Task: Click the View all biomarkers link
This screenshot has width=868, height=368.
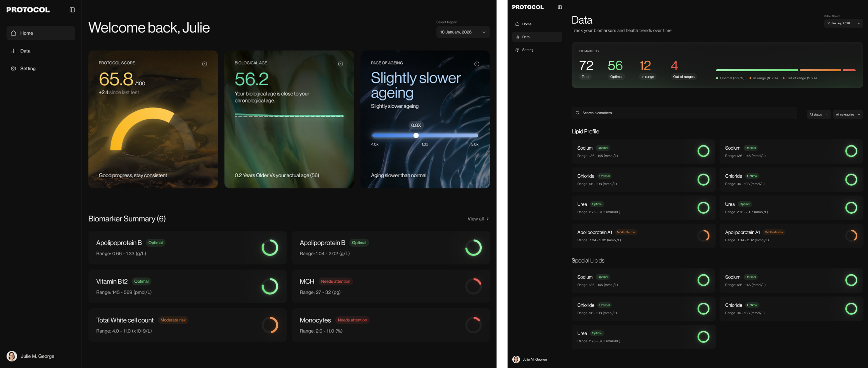Action: click(x=478, y=219)
